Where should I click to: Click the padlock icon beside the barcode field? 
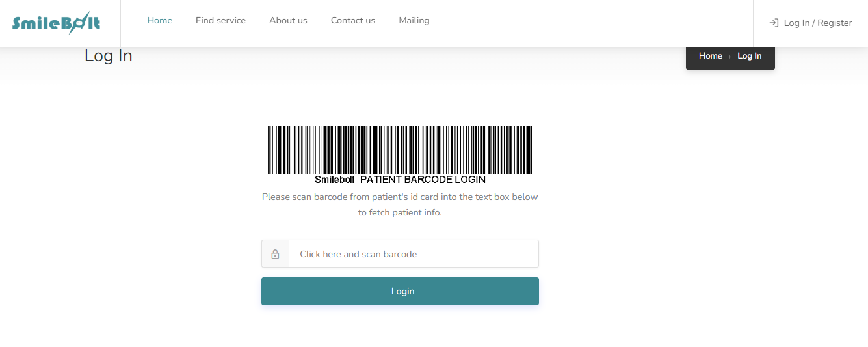pyautogui.click(x=275, y=254)
